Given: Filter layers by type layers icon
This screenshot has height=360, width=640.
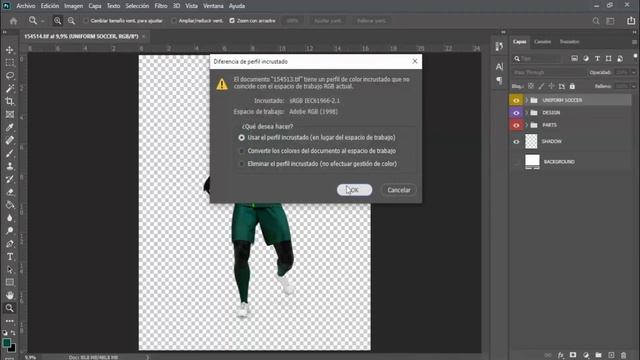Looking at the screenshot, I should (x=597, y=59).
